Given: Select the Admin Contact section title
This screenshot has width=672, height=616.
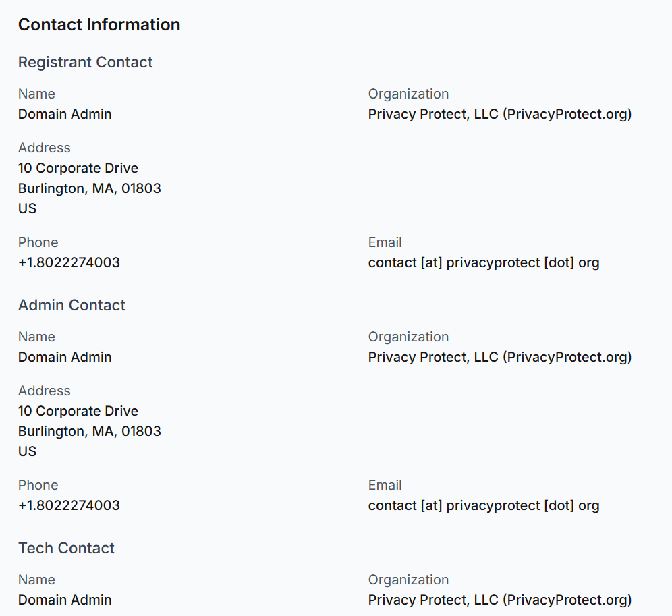Looking at the screenshot, I should (x=72, y=305).
